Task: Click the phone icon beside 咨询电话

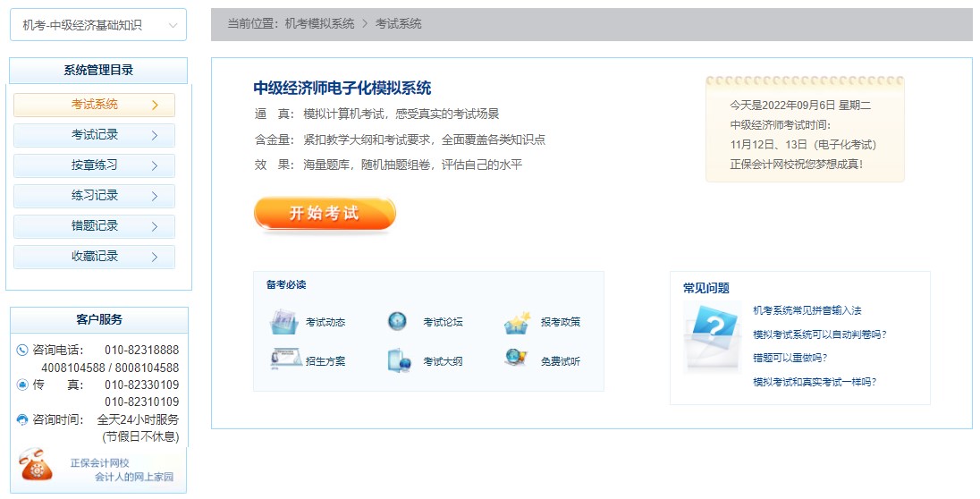Action: 22,351
